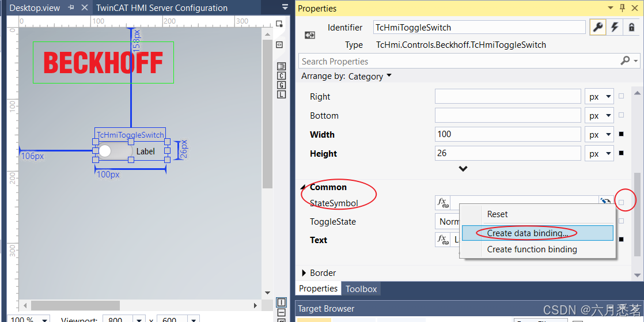
Task: Click the Bottom value input field
Action: [508, 115]
